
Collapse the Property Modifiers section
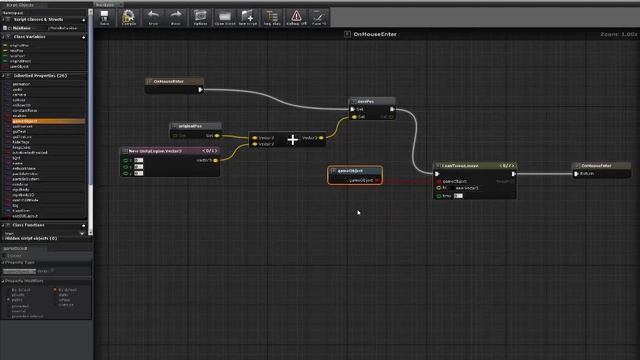pos(3,281)
